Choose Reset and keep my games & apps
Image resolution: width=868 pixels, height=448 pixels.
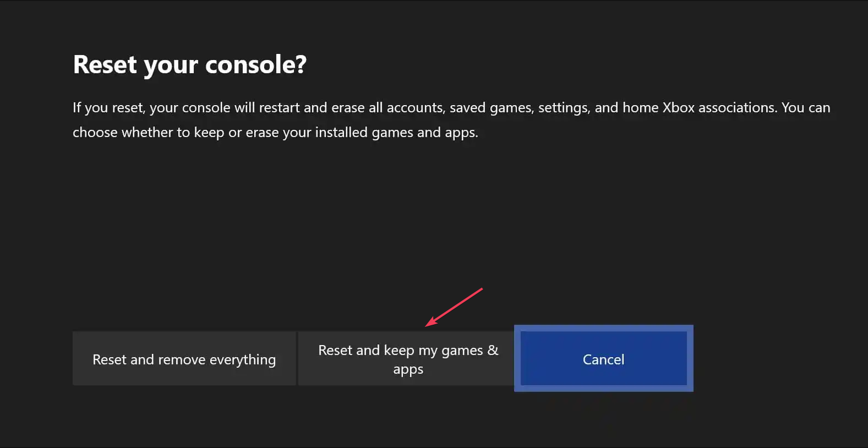tap(408, 359)
